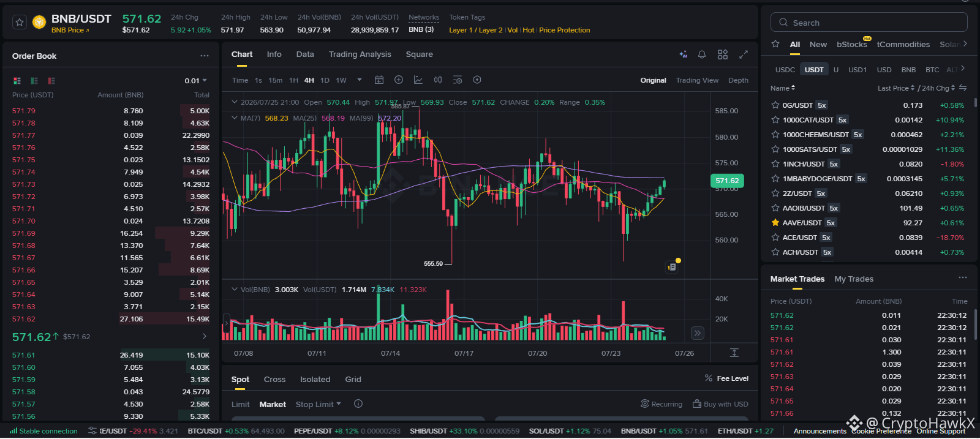Image resolution: width=980 pixels, height=439 pixels.
Task: Toggle the chart auto-fit scale icon
Action: 734,353
